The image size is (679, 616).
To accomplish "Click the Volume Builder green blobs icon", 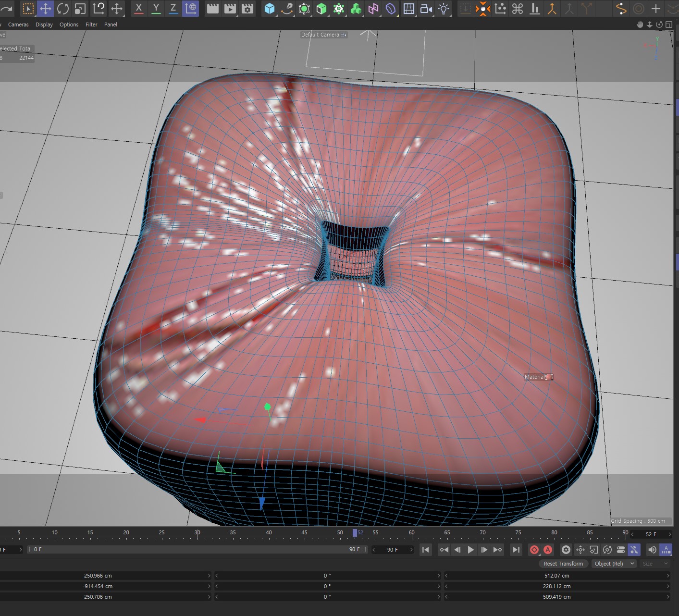I will (x=356, y=9).
